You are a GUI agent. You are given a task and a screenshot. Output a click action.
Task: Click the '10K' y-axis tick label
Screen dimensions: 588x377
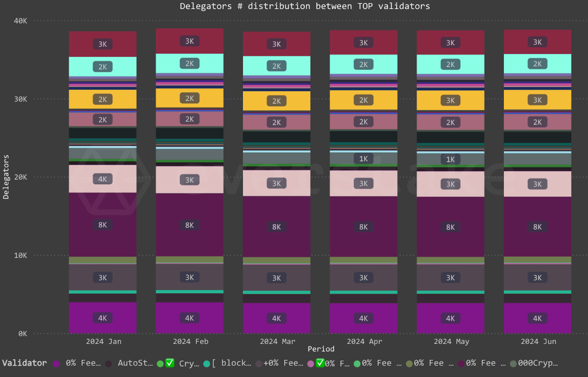pos(21,255)
